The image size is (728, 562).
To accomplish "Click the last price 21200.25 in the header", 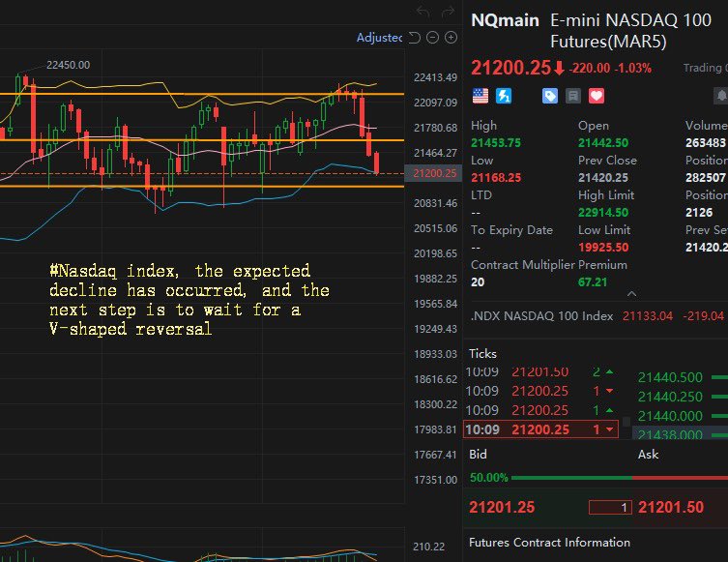I will 510,68.
